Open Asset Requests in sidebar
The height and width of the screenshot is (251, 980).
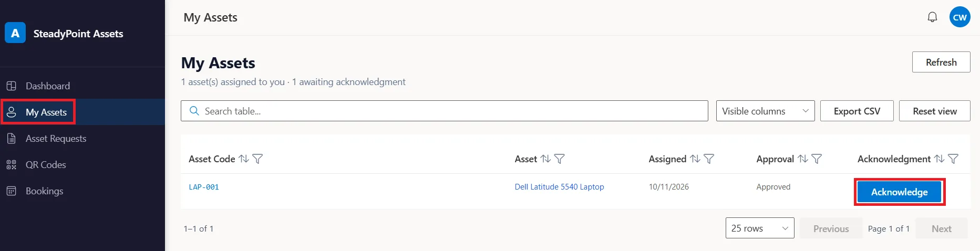coord(82,138)
